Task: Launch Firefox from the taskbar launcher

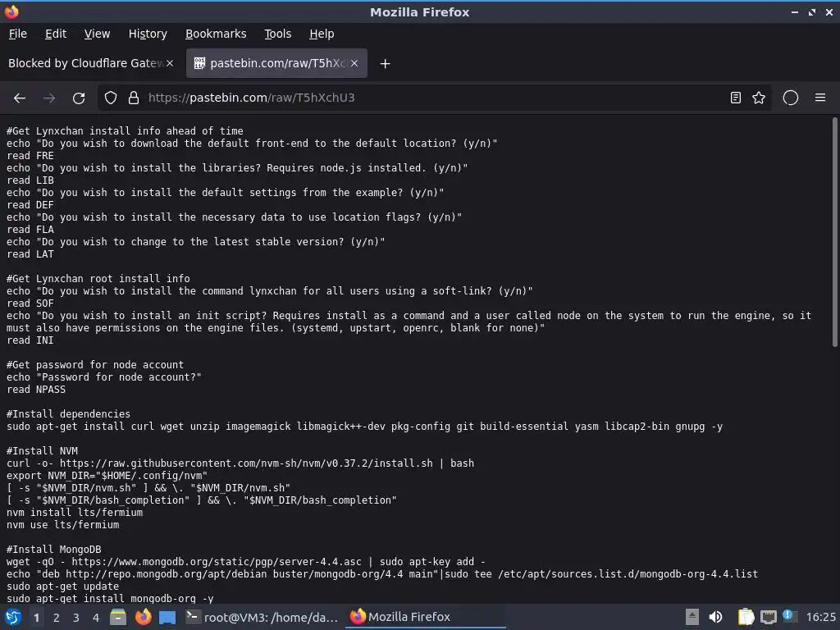Action: [x=143, y=617]
